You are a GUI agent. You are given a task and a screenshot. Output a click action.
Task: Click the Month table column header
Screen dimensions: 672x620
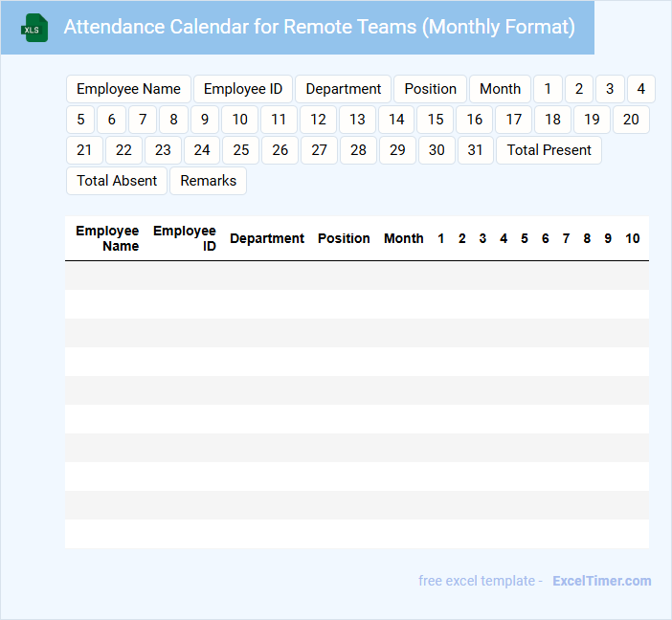point(404,238)
